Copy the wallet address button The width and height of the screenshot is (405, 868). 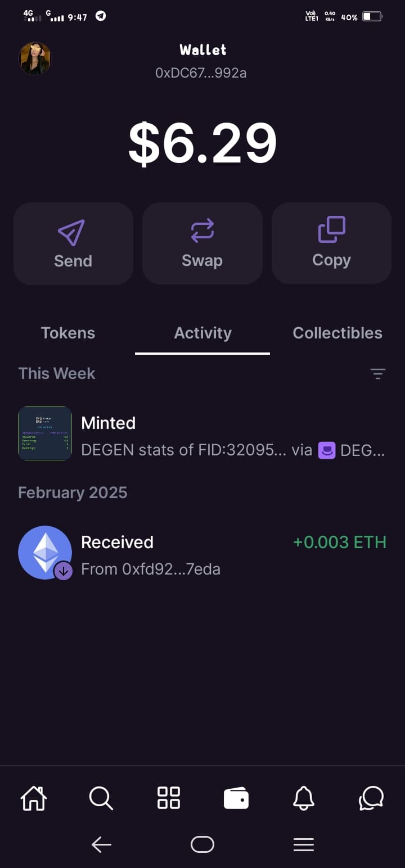(331, 243)
